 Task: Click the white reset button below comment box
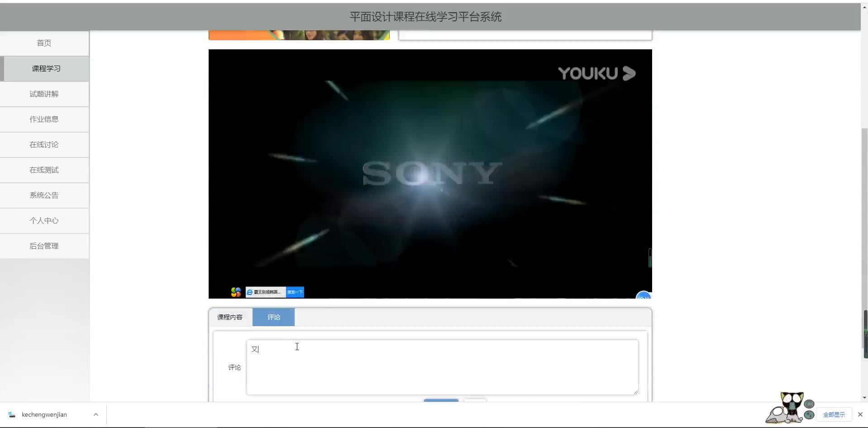[x=475, y=400]
